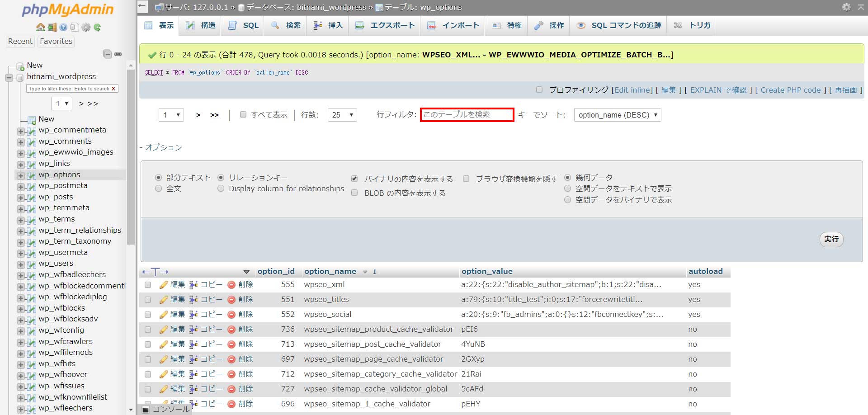
Task: Click the wp_options table icon in tree
Action: point(31,175)
